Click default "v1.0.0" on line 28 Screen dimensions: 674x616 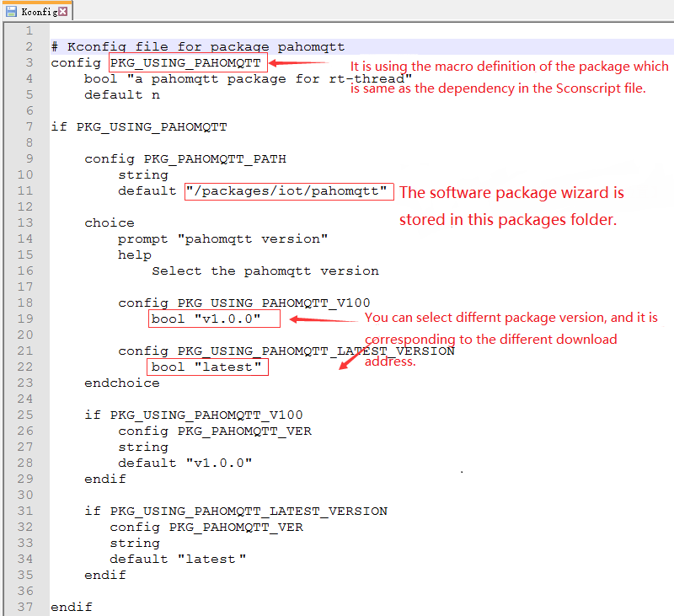pyautogui.click(x=185, y=463)
